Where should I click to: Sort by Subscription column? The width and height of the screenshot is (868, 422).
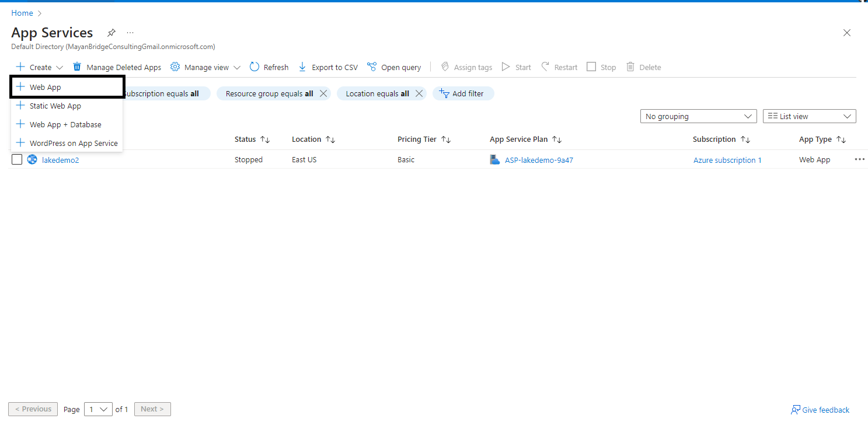[721, 139]
